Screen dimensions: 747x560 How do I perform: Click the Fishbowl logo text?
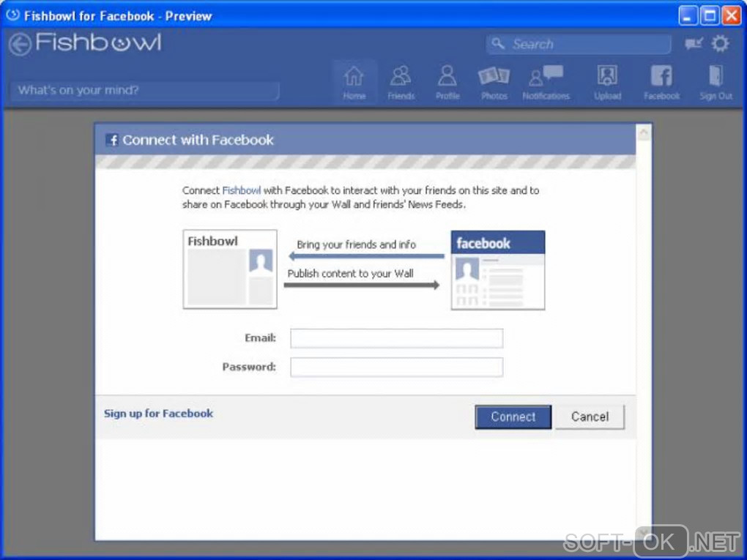(98, 42)
